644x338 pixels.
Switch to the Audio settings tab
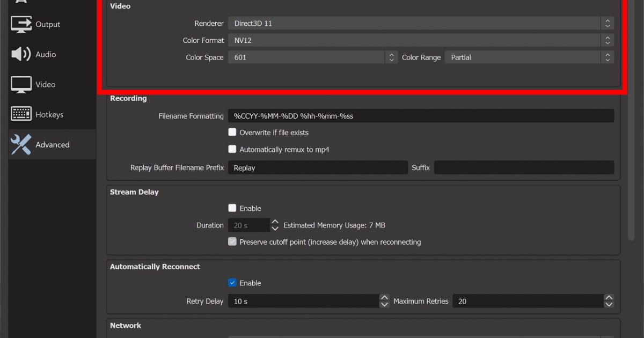click(x=46, y=54)
